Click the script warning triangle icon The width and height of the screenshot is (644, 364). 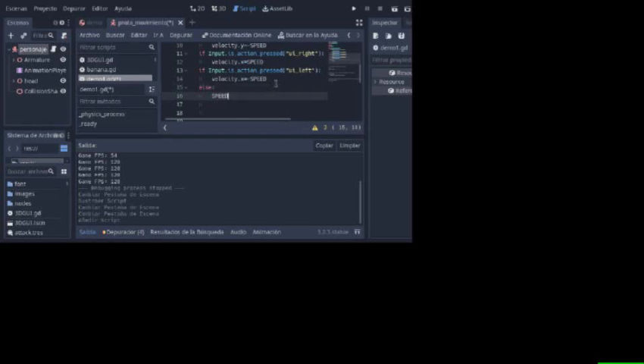(x=315, y=128)
